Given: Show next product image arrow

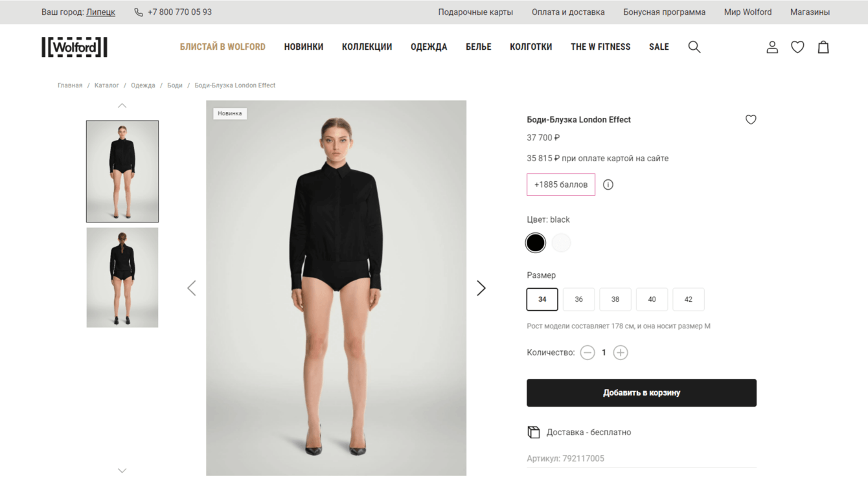Looking at the screenshot, I should pos(481,288).
